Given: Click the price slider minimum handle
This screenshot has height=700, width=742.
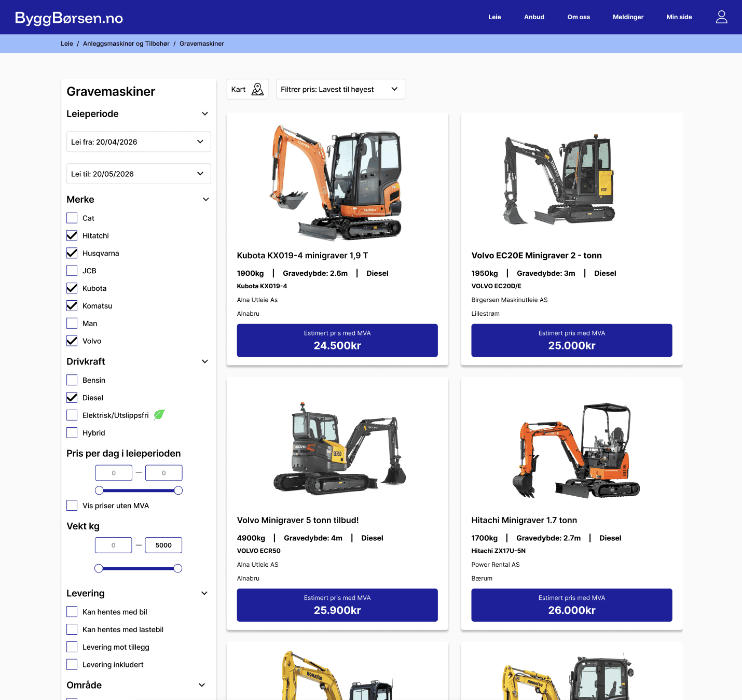Looking at the screenshot, I should [x=99, y=491].
